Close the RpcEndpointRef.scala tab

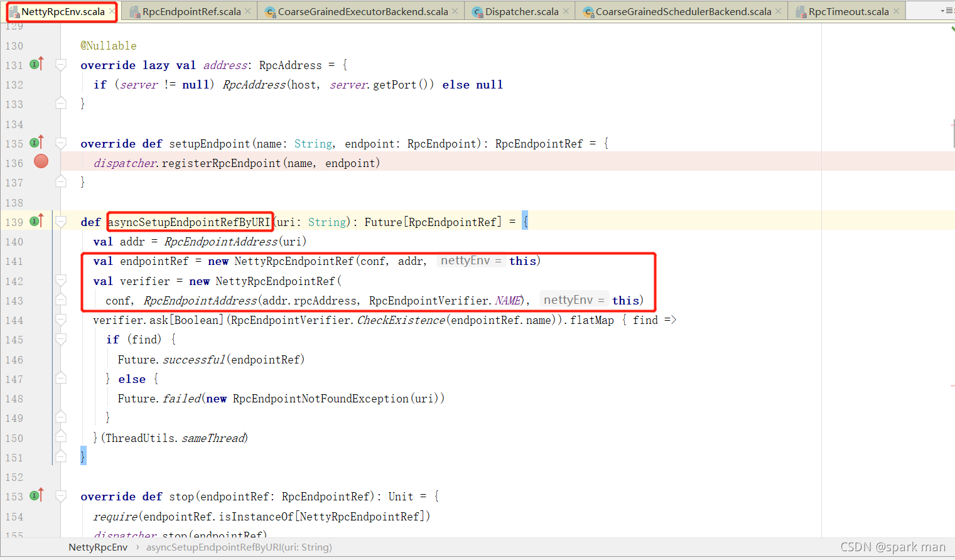pyautogui.click(x=248, y=11)
